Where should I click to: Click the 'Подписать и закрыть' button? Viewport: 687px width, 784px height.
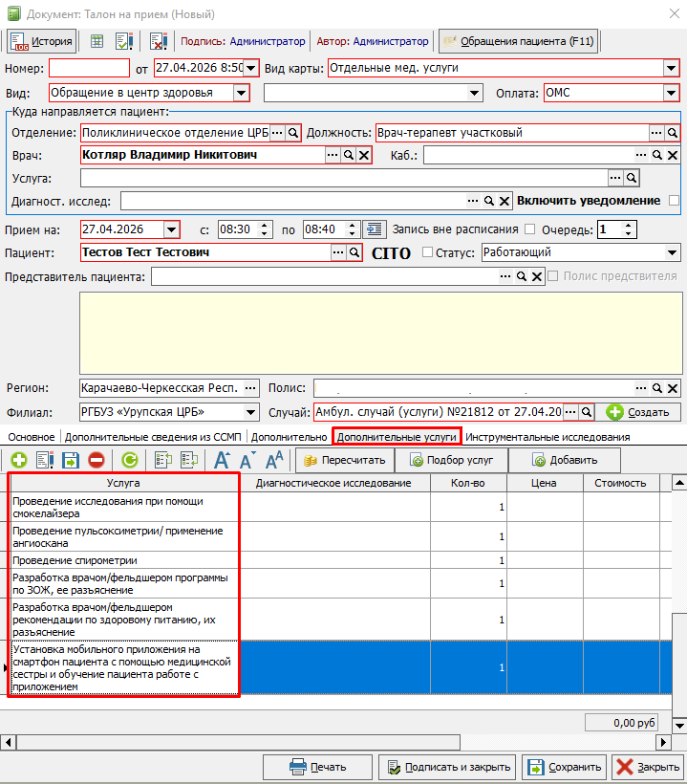coord(448,767)
